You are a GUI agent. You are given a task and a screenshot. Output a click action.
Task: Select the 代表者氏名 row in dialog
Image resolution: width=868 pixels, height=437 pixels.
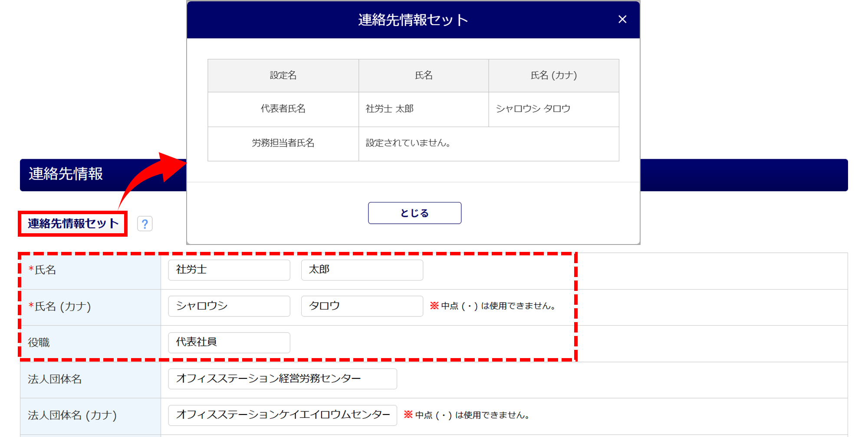tap(413, 109)
